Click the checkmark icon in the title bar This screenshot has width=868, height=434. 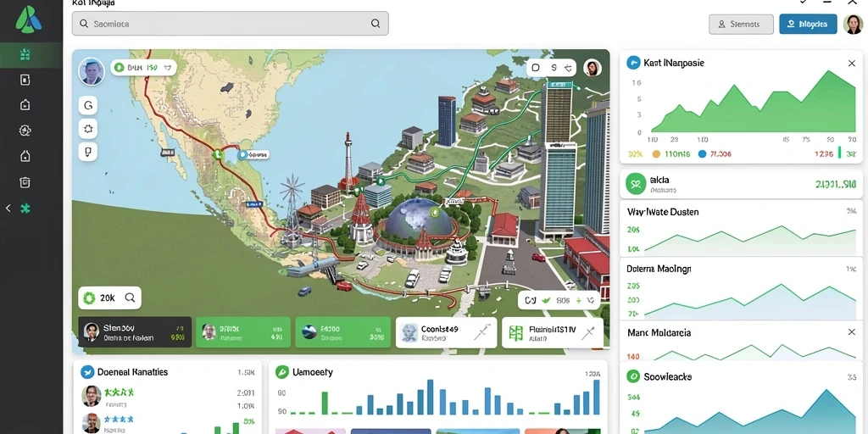pyautogui.click(x=804, y=3)
